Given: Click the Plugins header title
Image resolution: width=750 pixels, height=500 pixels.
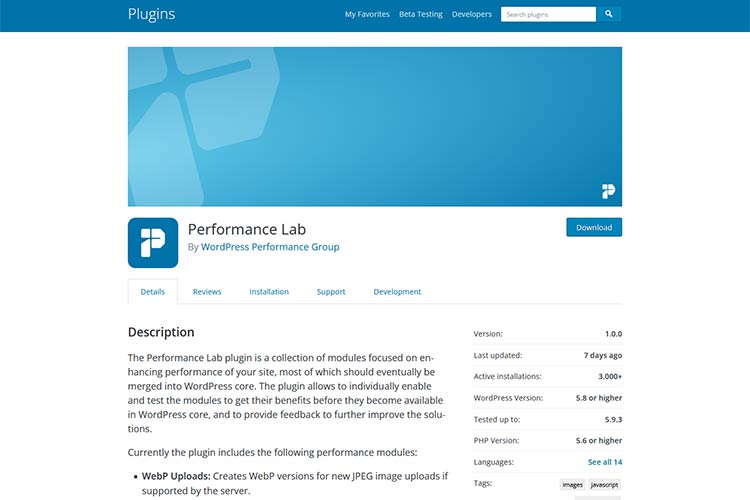Looking at the screenshot, I should [x=152, y=14].
